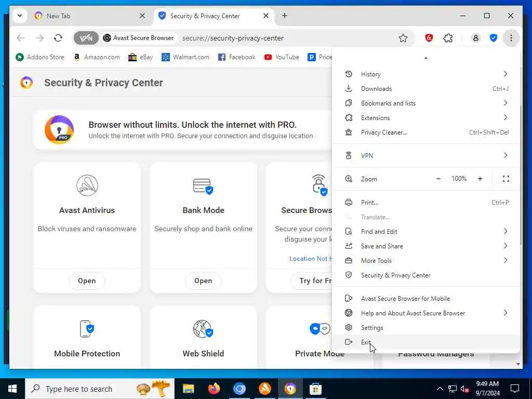Add a new tab with plus button
Screen dimensions: 532x399
[285, 16]
